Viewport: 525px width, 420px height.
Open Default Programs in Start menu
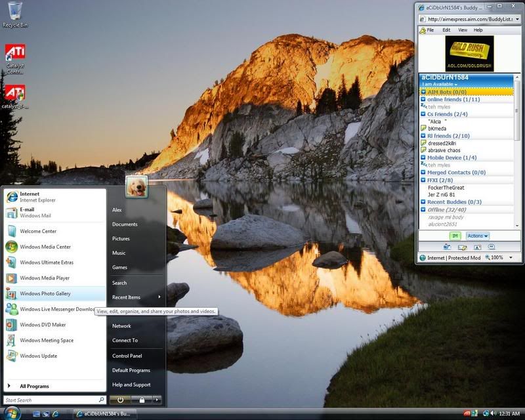131,370
